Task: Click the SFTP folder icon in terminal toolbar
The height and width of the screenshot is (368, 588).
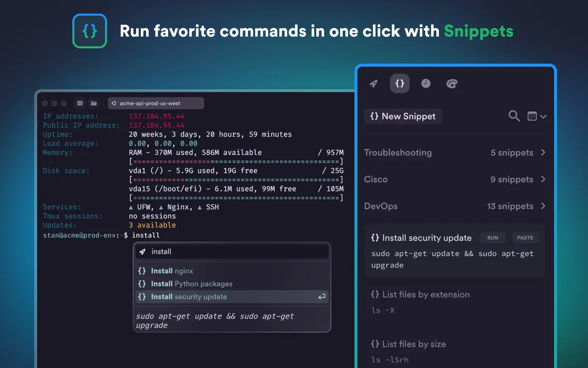Action: (x=94, y=103)
